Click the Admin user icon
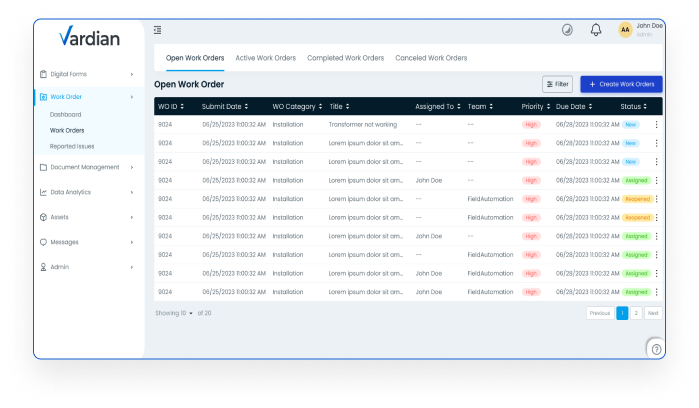The image size is (699, 408). click(43, 267)
